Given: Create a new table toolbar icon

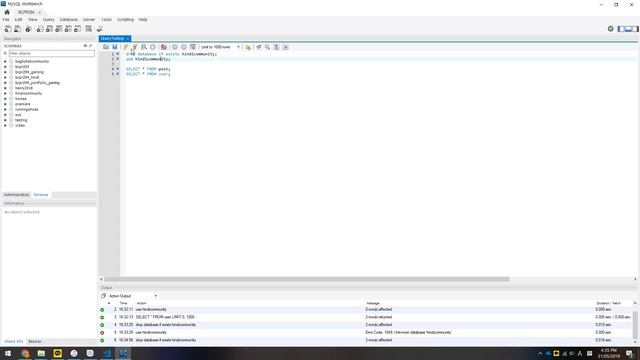Looking at the screenshot, I should [49, 29].
